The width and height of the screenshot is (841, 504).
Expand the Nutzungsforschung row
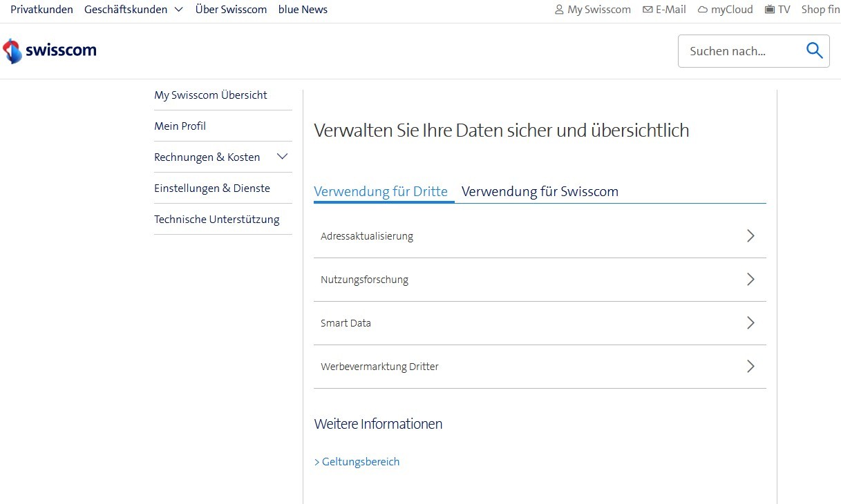click(539, 280)
